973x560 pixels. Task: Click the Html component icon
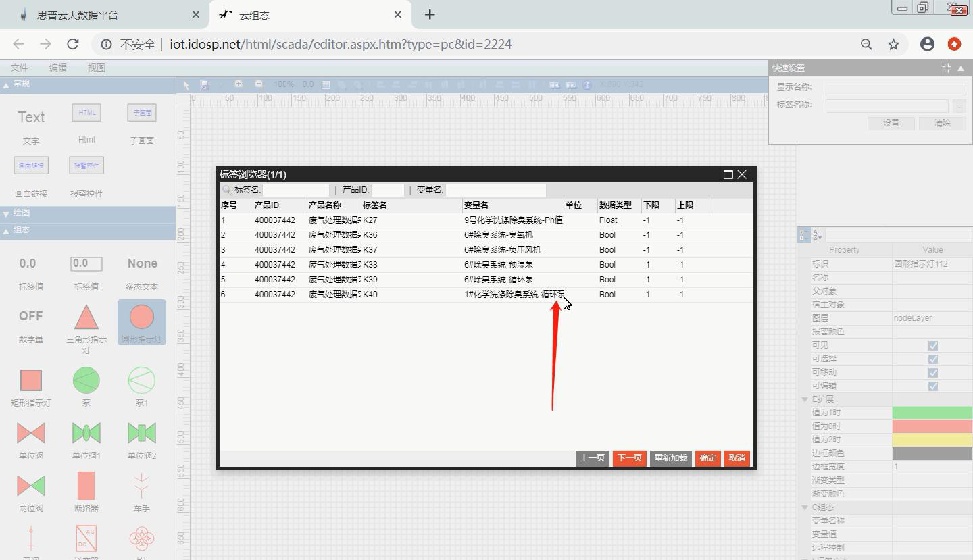click(86, 113)
